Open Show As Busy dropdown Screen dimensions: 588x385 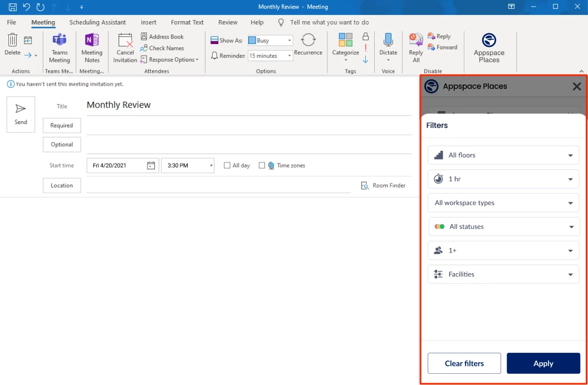[x=271, y=41]
